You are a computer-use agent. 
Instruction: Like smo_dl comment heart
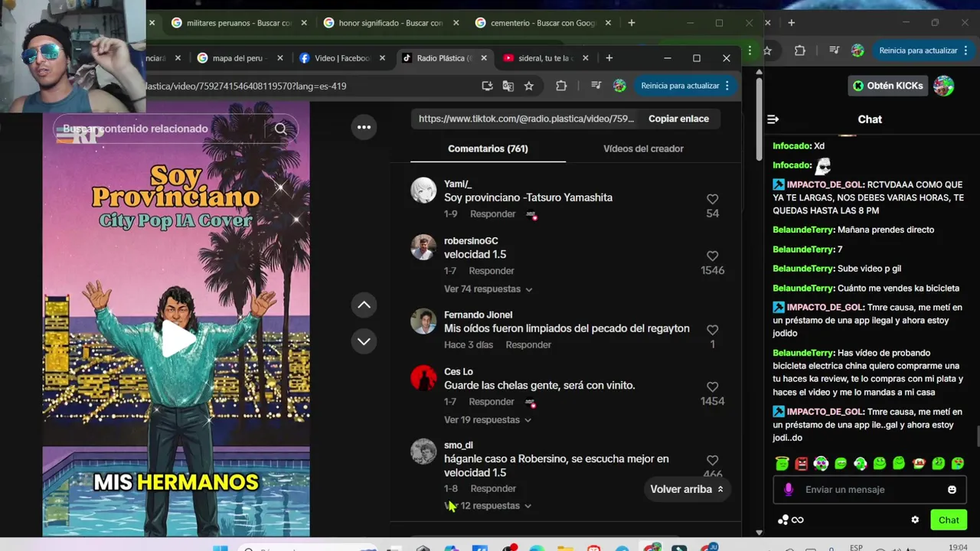coord(712,460)
